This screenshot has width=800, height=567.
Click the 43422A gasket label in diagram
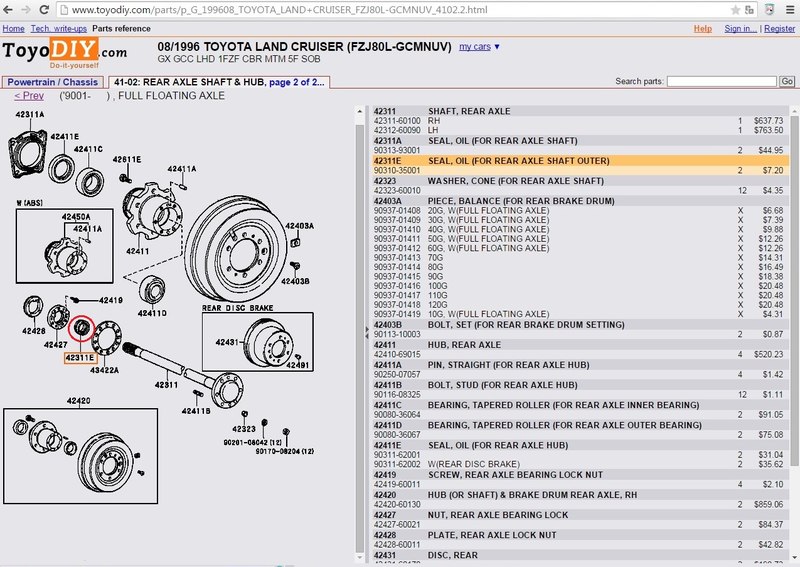105,370
